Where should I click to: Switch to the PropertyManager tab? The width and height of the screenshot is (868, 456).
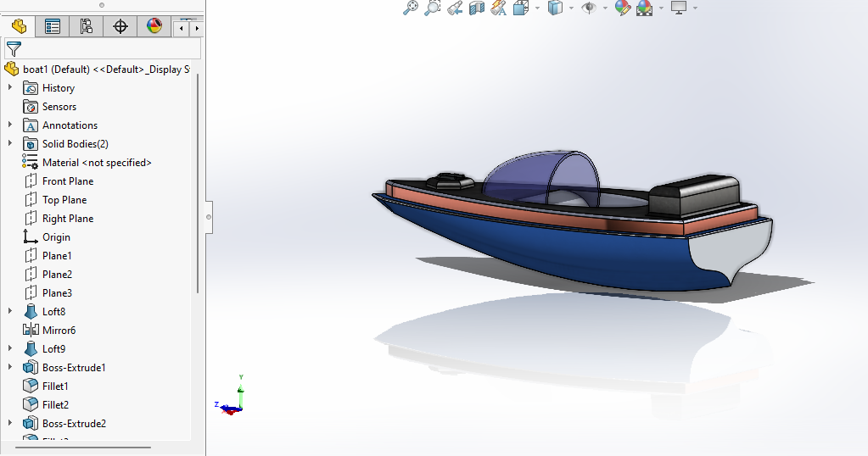point(53,26)
